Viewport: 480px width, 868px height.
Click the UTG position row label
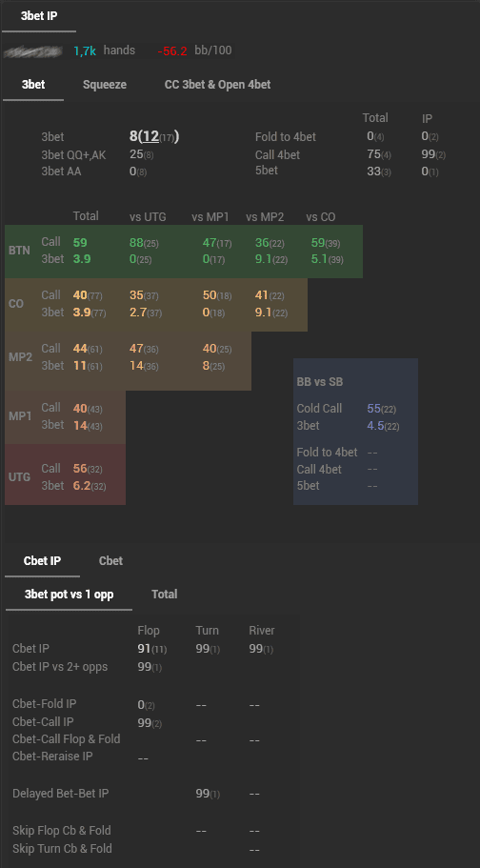[19, 477]
